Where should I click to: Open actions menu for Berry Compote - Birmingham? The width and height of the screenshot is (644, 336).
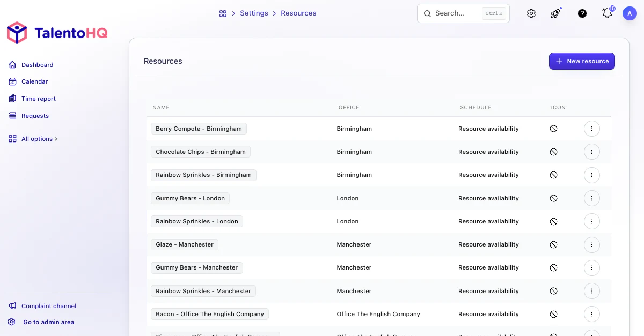[592, 129]
